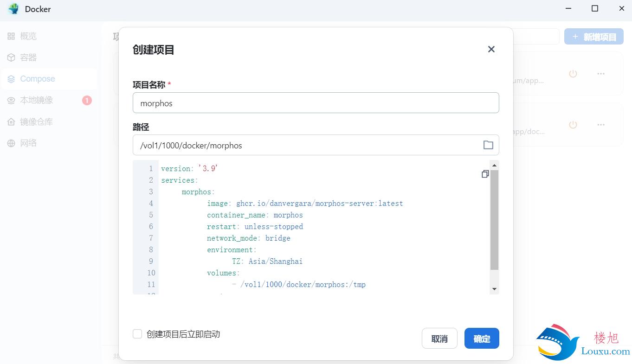Click the environment: line in the editor

click(232, 249)
